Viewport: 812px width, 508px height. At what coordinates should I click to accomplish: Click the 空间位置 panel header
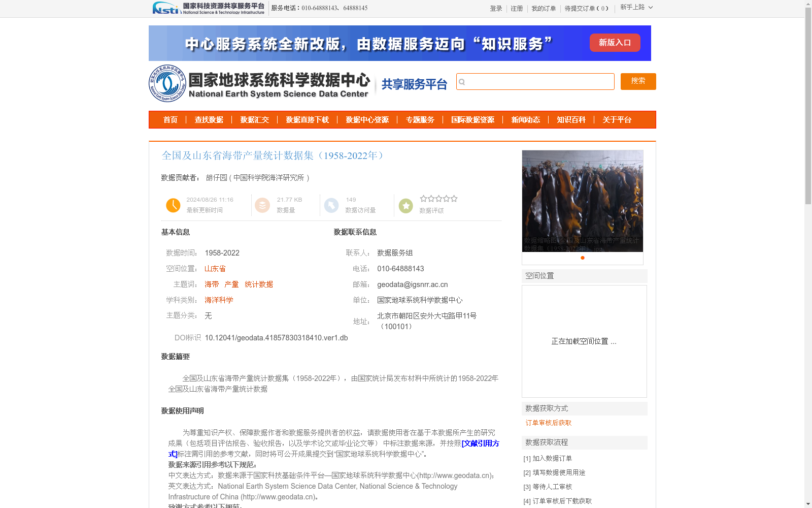[585, 276]
